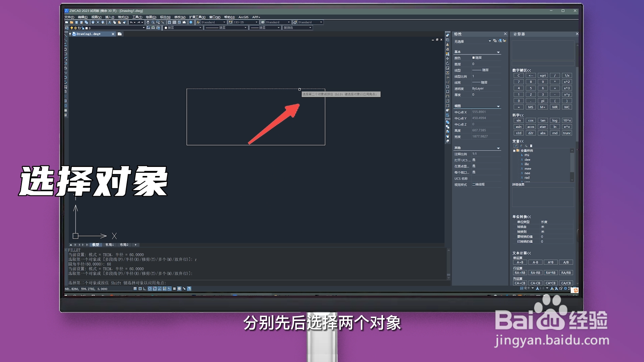Collapse the 基本 section in the Properties panel
Image resolution: width=644 pixels, height=362 pixels.
click(498, 52)
